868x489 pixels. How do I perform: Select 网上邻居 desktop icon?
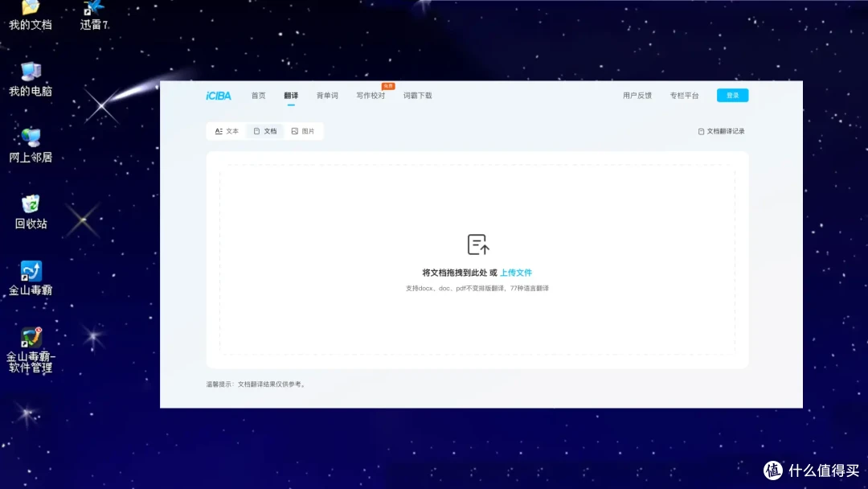pos(31,146)
